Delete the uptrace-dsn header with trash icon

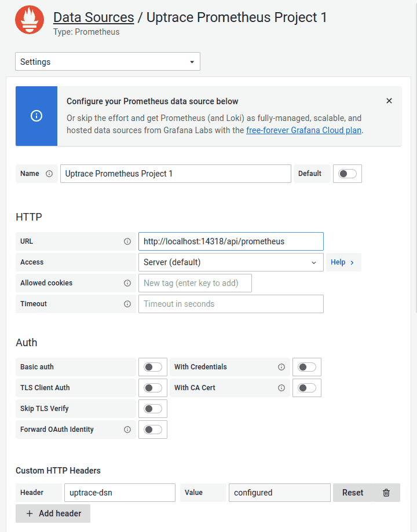click(x=386, y=493)
